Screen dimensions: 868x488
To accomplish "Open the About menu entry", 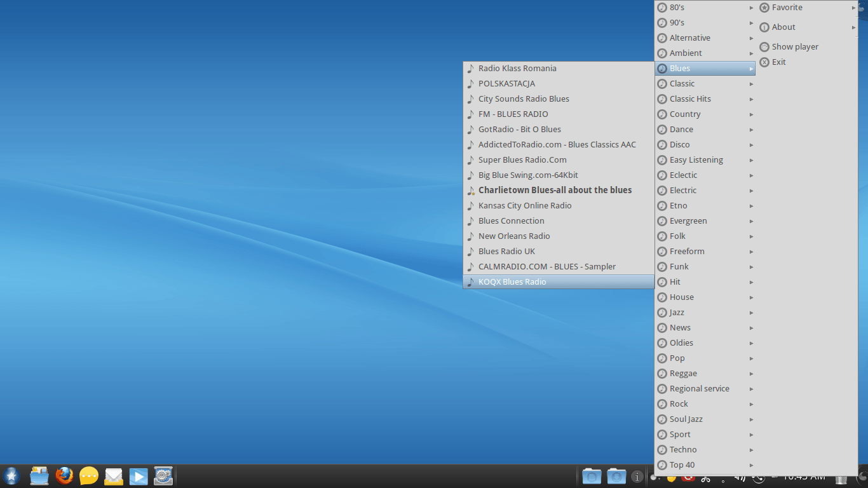I will 784,27.
